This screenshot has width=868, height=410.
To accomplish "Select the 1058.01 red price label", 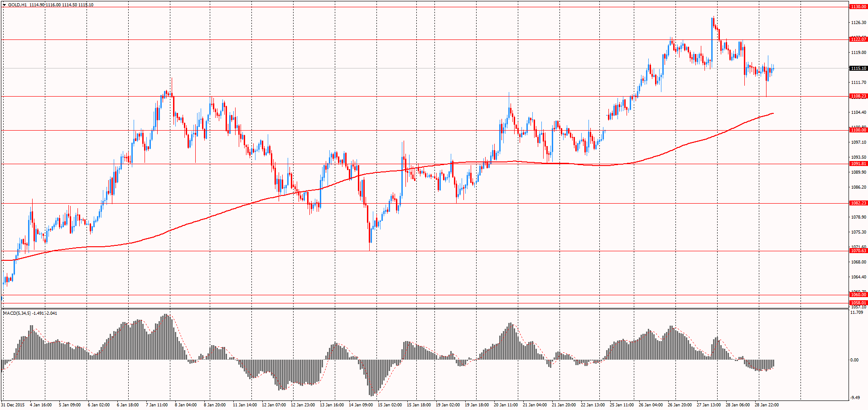I will pyautogui.click(x=858, y=303).
